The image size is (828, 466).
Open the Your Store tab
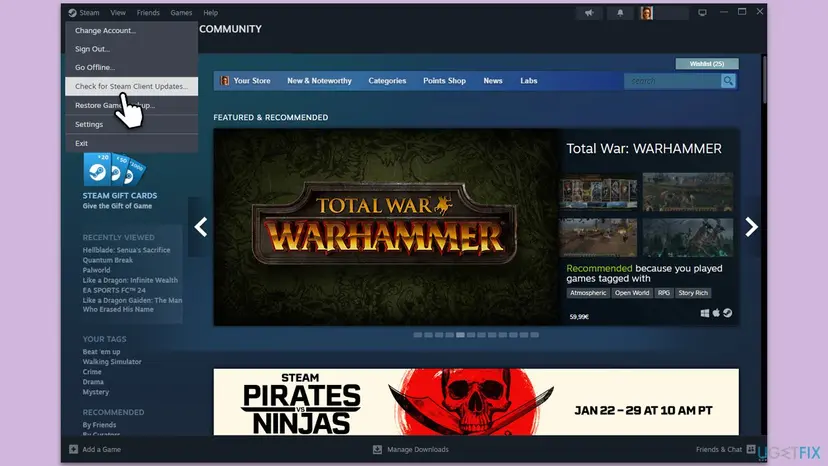[246, 81]
